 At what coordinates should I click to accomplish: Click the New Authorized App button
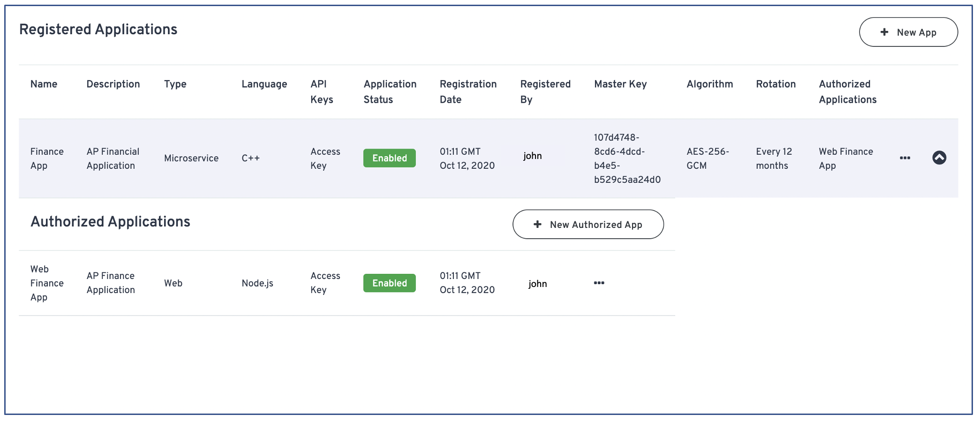coord(588,225)
